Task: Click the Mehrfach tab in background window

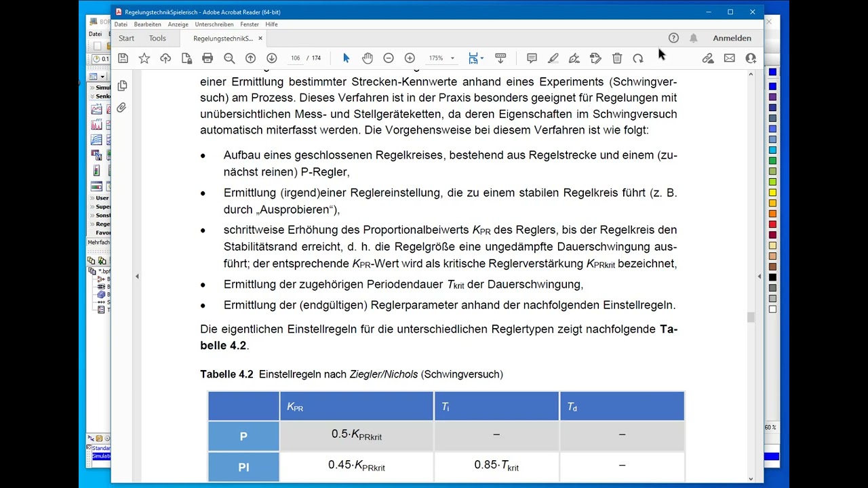Action: (98, 242)
